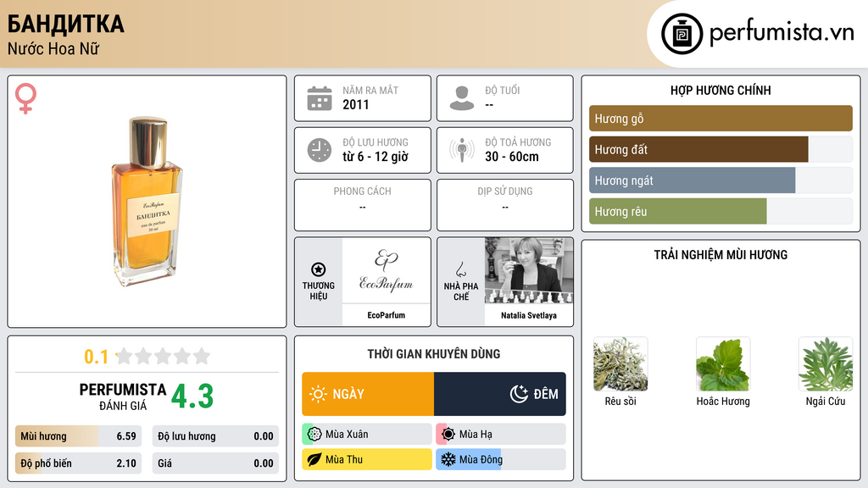Click the Mùa Hạ season label
Image resolution: width=868 pixels, height=488 pixels.
[x=476, y=435]
